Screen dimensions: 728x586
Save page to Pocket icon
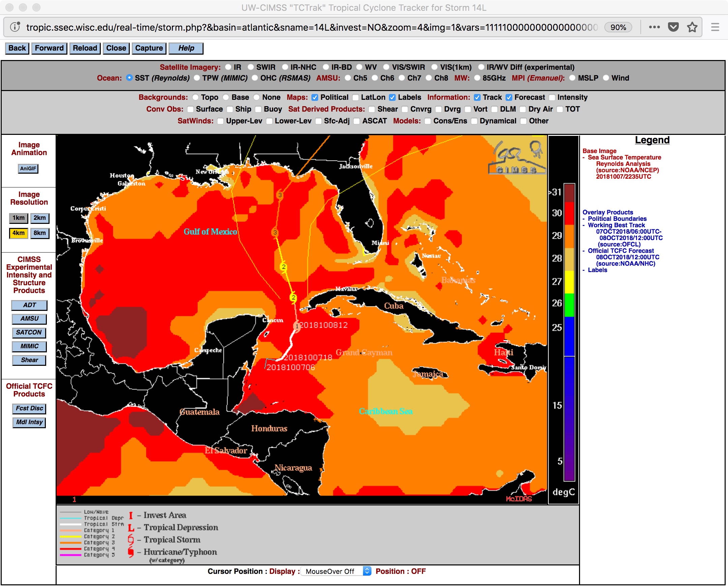pyautogui.click(x=673, y=27)
